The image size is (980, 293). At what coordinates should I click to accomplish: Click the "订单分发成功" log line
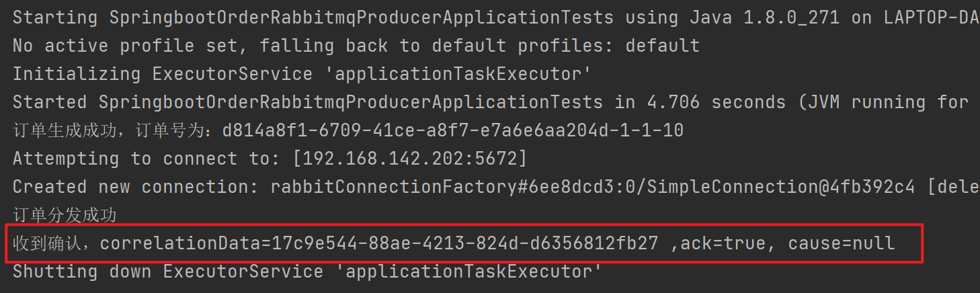pyautogui.click(x=65, y=215)
